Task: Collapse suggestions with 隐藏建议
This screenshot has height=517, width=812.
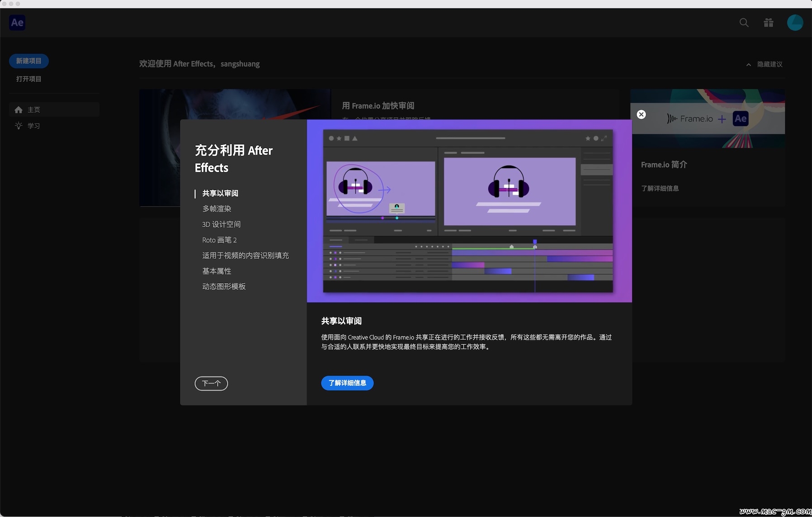Action: [764, 64]
